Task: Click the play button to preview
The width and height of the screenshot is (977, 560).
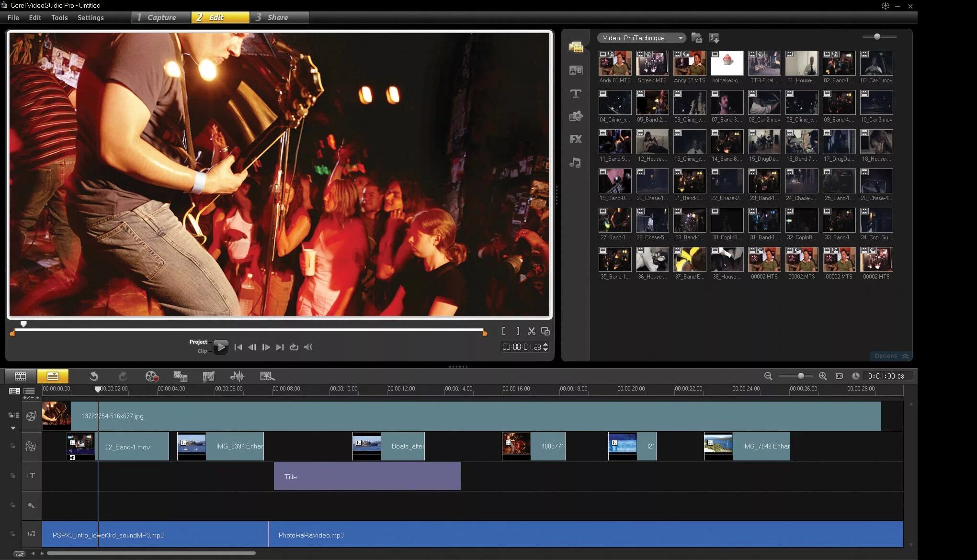Action: pyautogui.click(x=221, y=347)
